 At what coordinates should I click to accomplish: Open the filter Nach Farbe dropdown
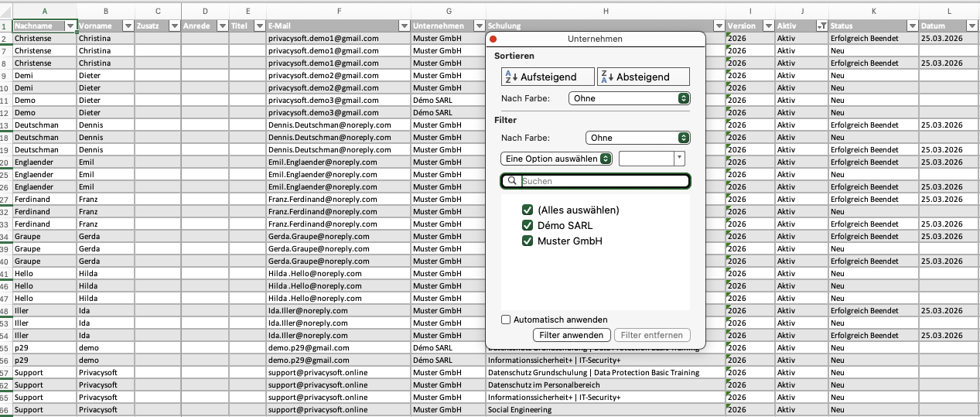[x=637, y=138]
